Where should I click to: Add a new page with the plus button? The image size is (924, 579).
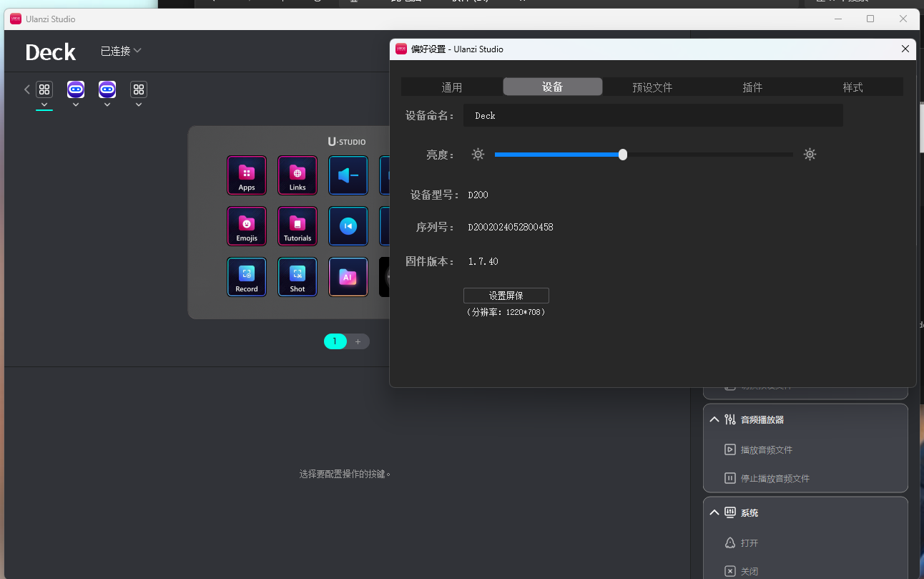(358, 341)
